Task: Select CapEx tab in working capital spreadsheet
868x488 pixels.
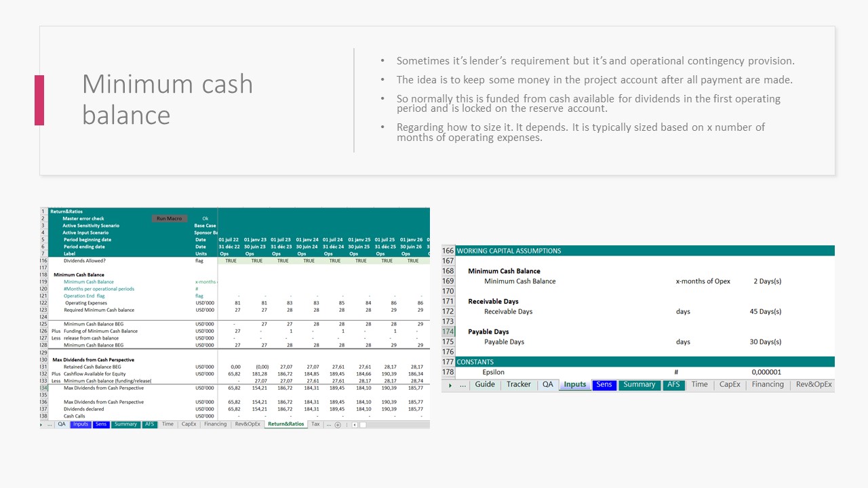Action: click(x=730, y=384)
